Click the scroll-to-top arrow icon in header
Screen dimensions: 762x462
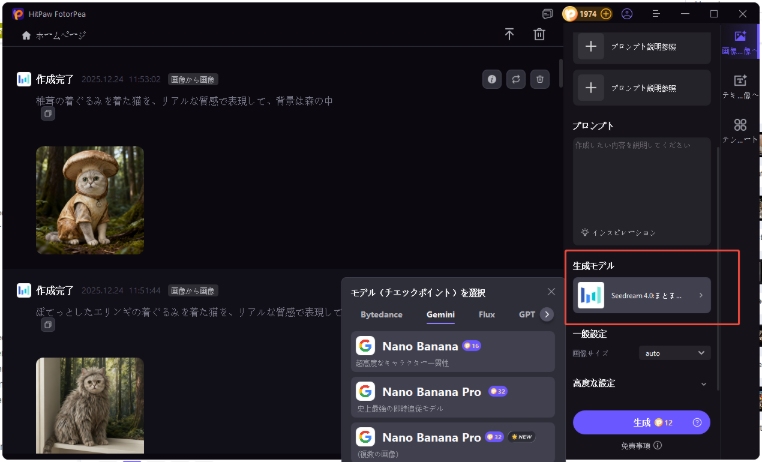click(x=509, y=34)
